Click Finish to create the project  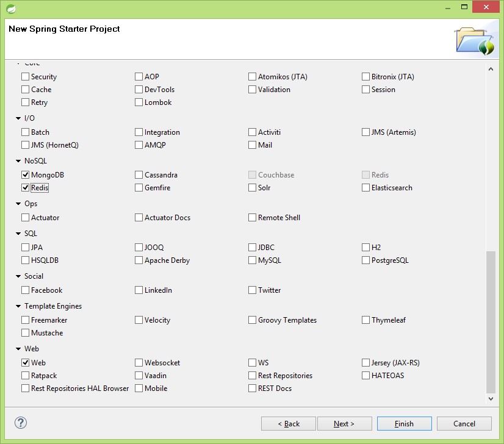tap(404, 424)
